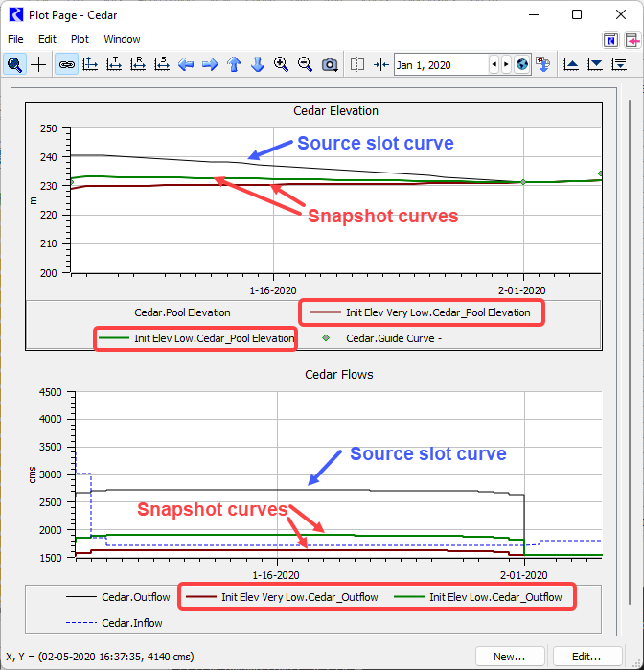Click the pan right blue arrow
The height and width of the screenshot is (670, 644).
tap(210, 64)
